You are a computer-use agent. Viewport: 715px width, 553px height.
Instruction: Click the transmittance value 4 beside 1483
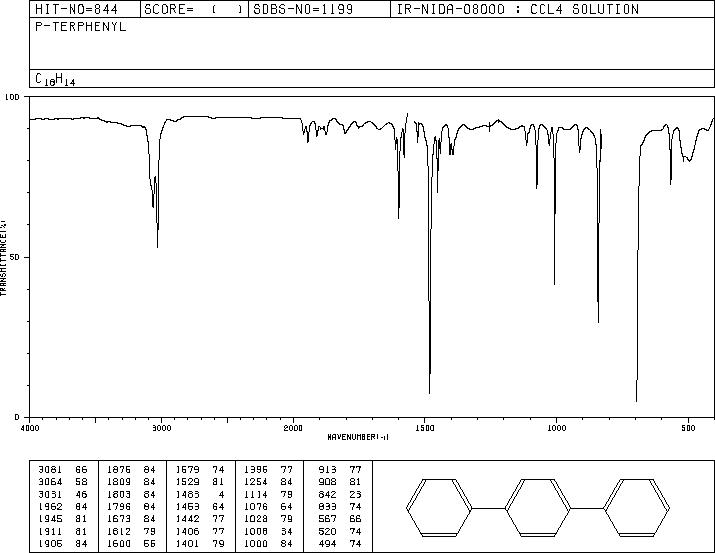222,494
